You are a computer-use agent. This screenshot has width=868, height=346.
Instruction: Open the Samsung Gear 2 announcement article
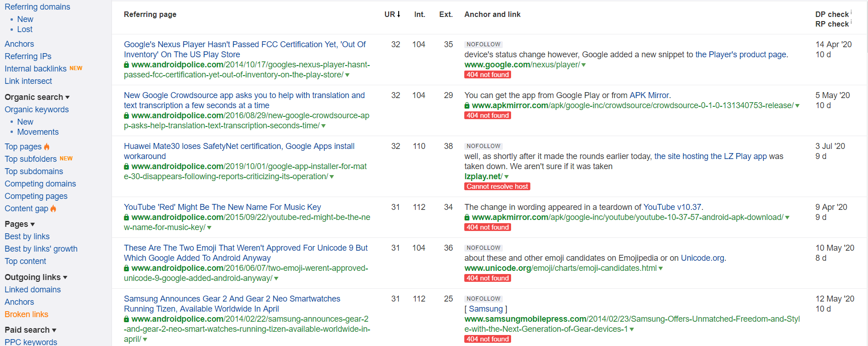coord(232,304)
